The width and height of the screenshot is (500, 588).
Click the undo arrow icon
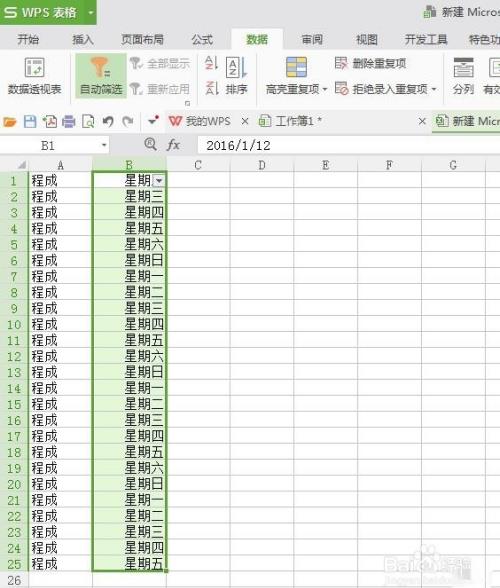click(x=108, y=122)
